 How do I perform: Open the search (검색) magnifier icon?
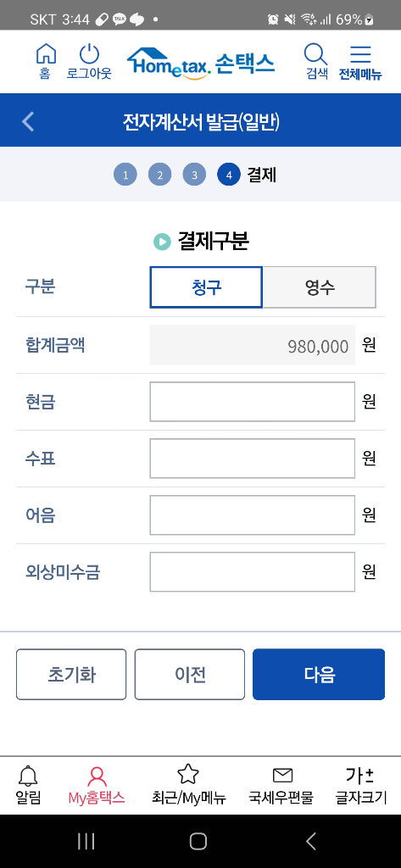click(x=317, y=54)
